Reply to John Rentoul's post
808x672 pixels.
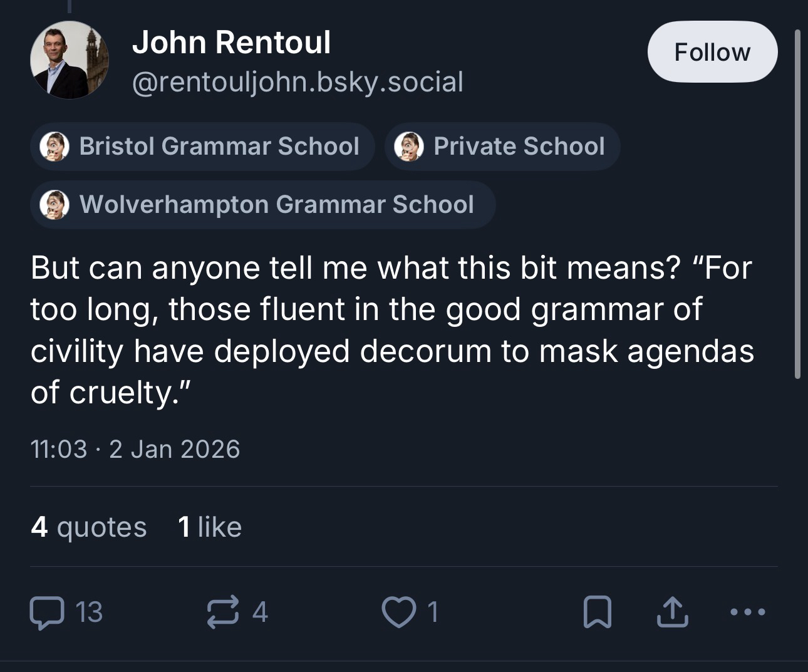pos(47,612)
